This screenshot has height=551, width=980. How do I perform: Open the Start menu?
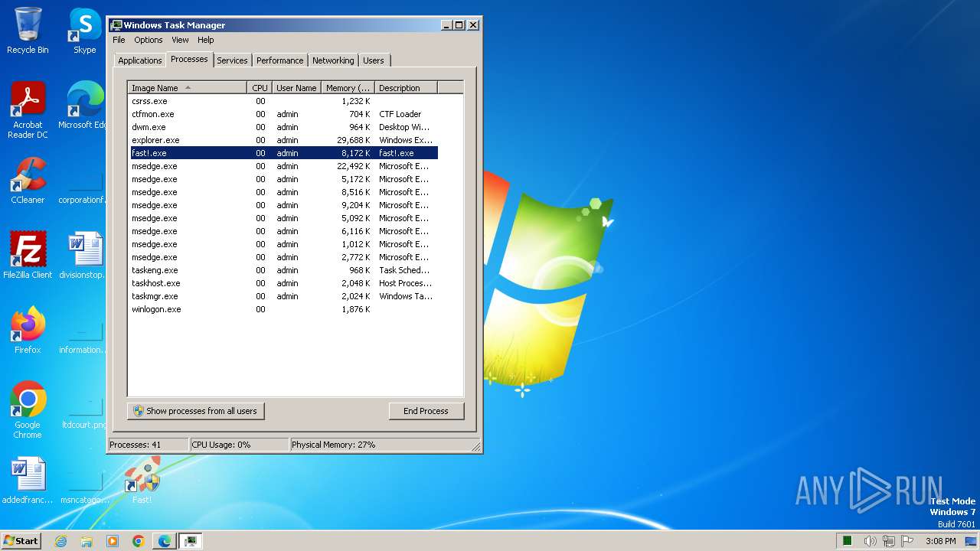pyautogui.click(x=21, y=540)
